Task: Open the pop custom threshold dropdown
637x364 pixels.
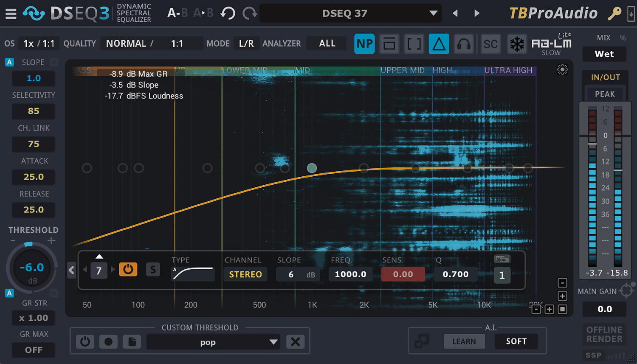Action: click(x=212, y=342)
